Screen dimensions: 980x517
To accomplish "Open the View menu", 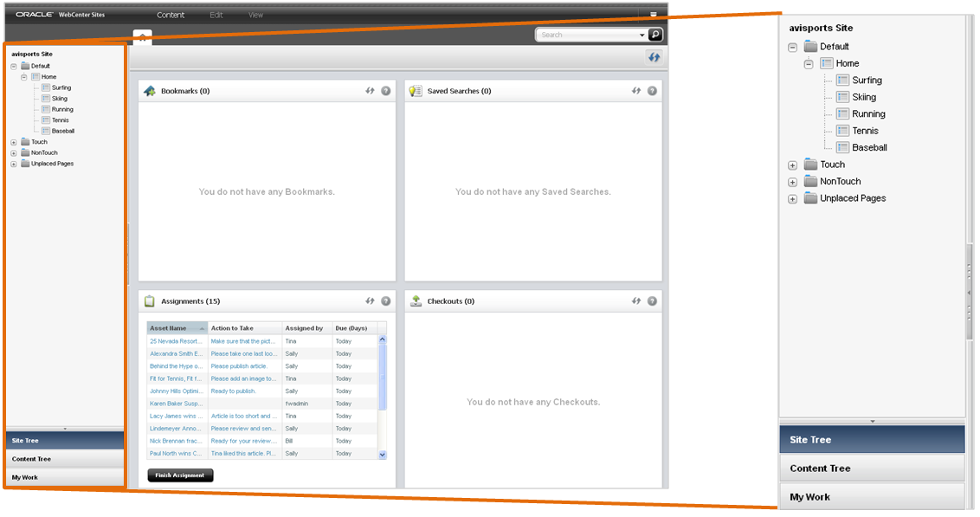I will [x=255, y=15].
